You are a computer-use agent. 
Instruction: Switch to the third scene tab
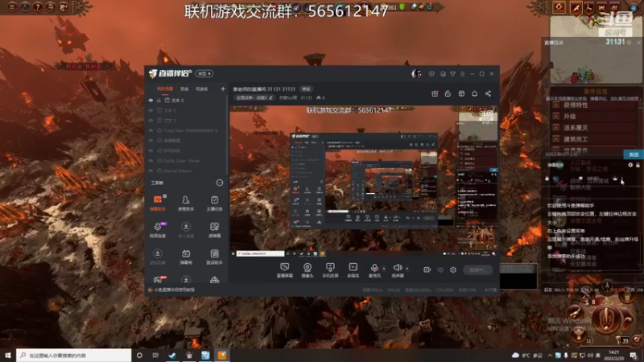pos(202,88)
